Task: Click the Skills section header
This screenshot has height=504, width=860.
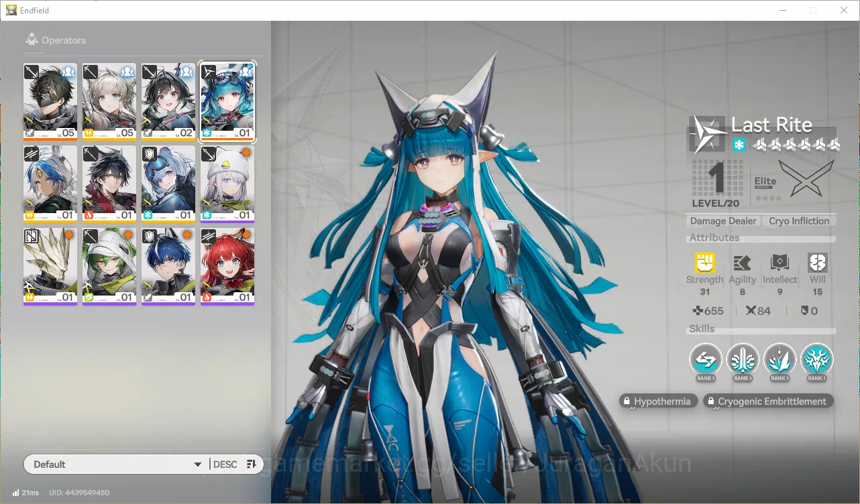Action: [702, 329]
